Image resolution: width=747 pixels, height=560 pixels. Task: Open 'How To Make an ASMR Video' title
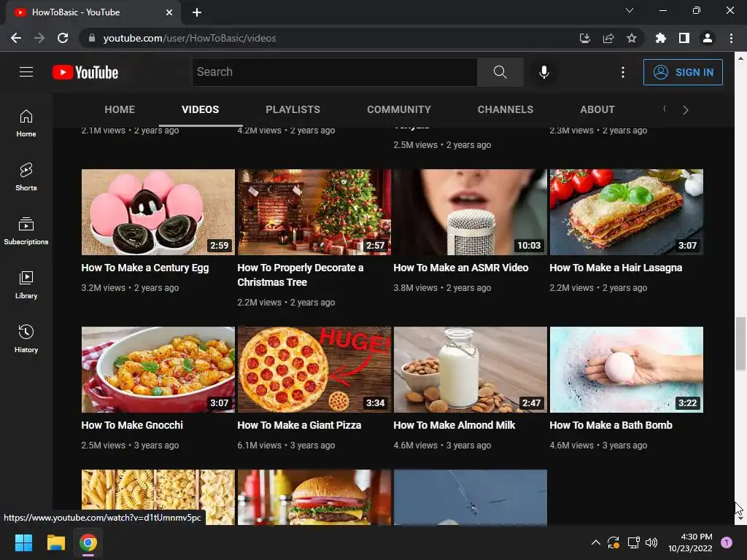coord(461,268)
